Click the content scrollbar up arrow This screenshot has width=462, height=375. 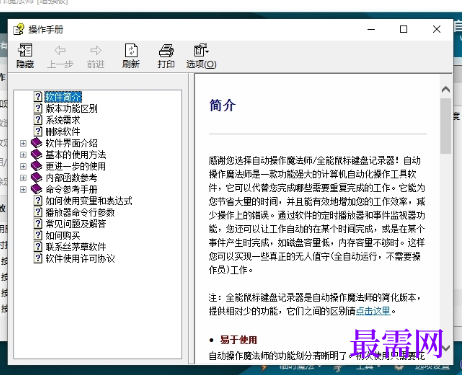tap(446, 89)
